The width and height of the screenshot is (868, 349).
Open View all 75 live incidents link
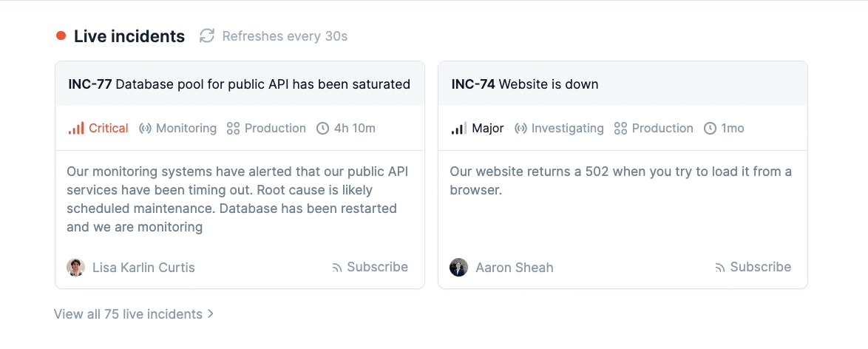(x=128, y=314)
